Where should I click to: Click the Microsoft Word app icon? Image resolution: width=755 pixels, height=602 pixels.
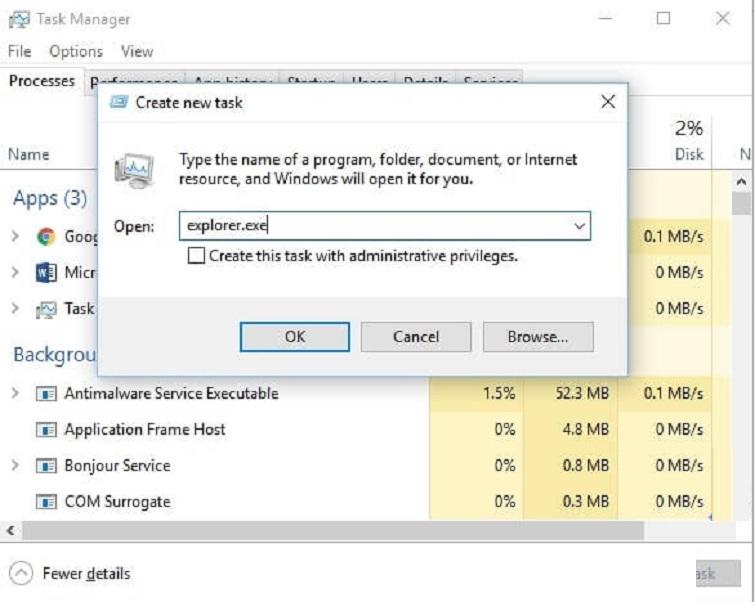46,273
